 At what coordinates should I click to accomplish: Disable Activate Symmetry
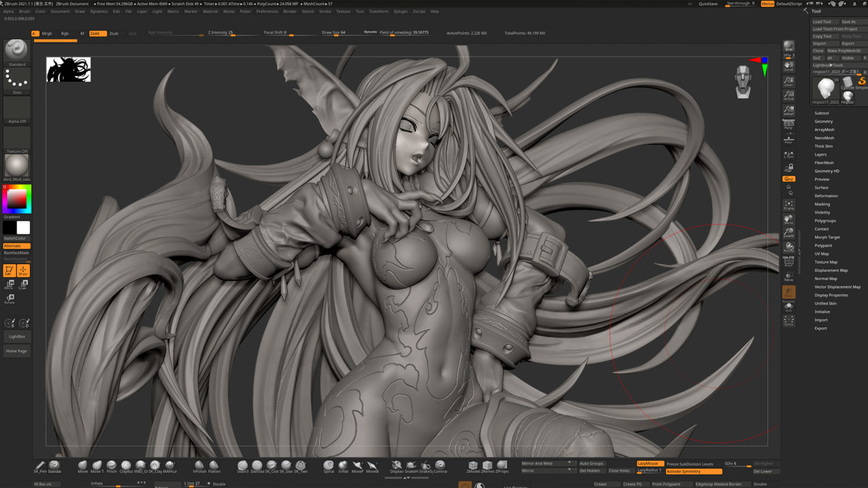click(x=693, y=471)
